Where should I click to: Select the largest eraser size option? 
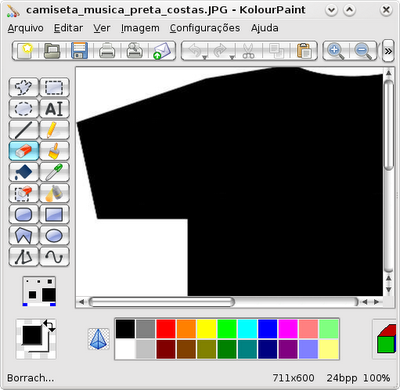point(49,295)
